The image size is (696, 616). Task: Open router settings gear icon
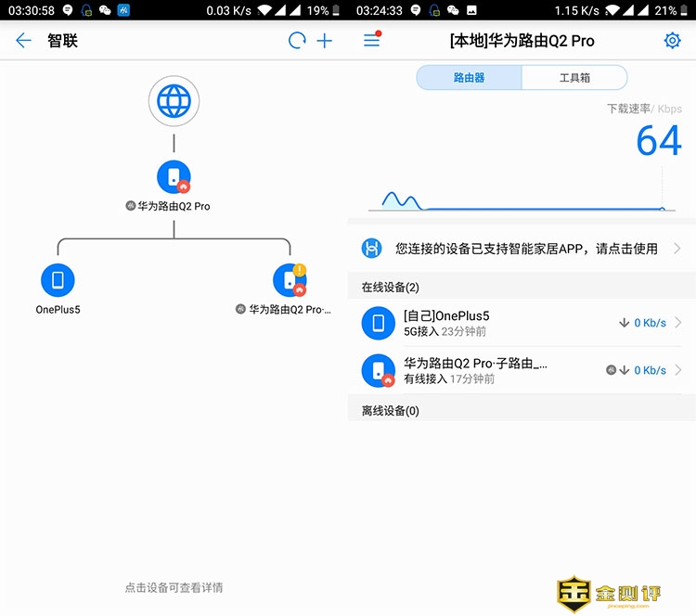pos(672,41)
